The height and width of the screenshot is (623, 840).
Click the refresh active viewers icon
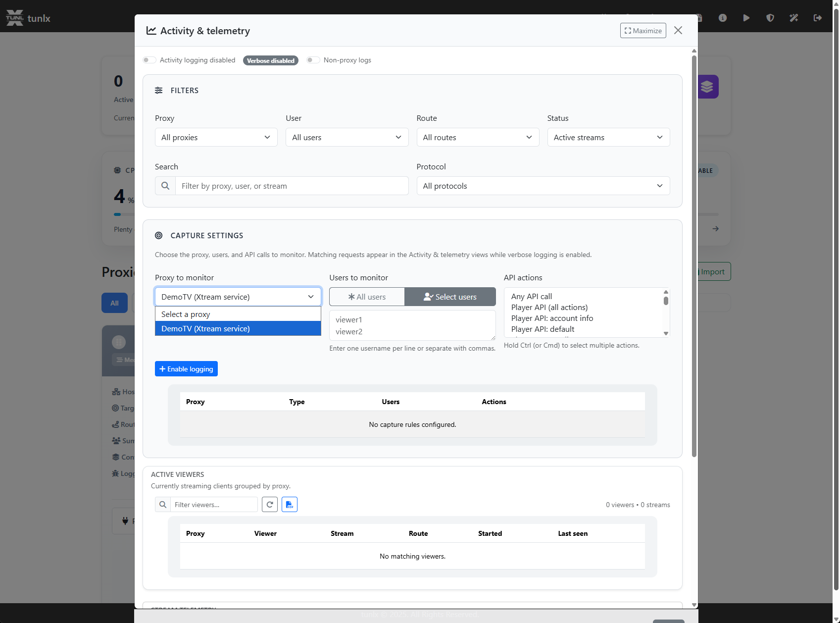[270, 505]
